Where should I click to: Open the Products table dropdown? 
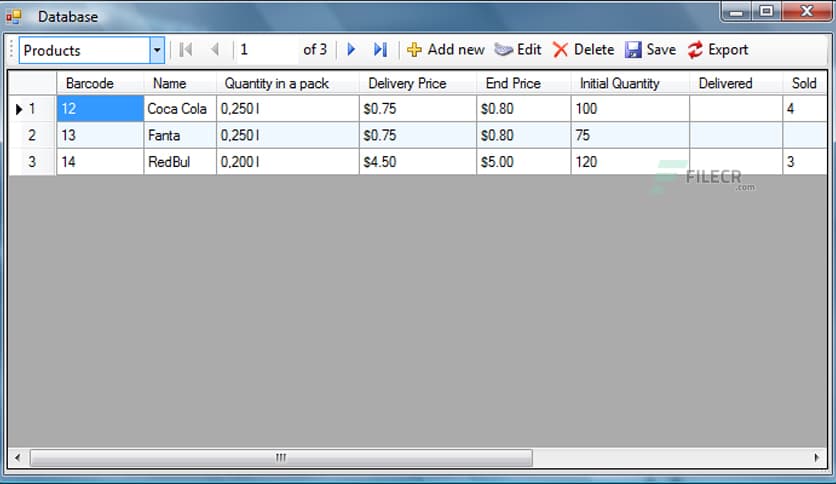click(x=157, y=50)
